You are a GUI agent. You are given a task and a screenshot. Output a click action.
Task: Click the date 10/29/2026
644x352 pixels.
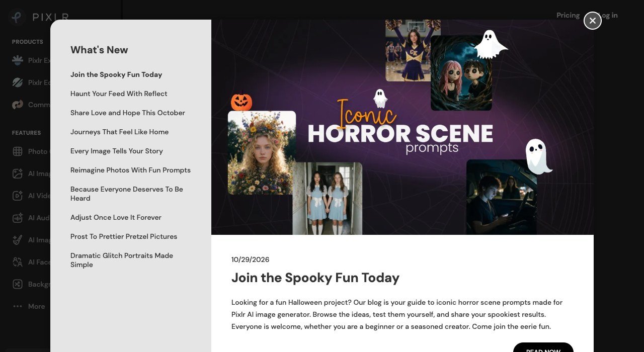251,259
